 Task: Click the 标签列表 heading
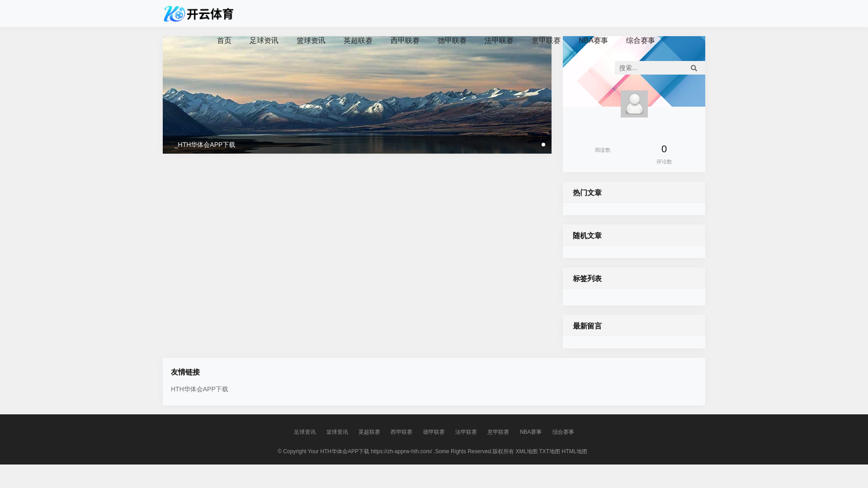(587, 279)
